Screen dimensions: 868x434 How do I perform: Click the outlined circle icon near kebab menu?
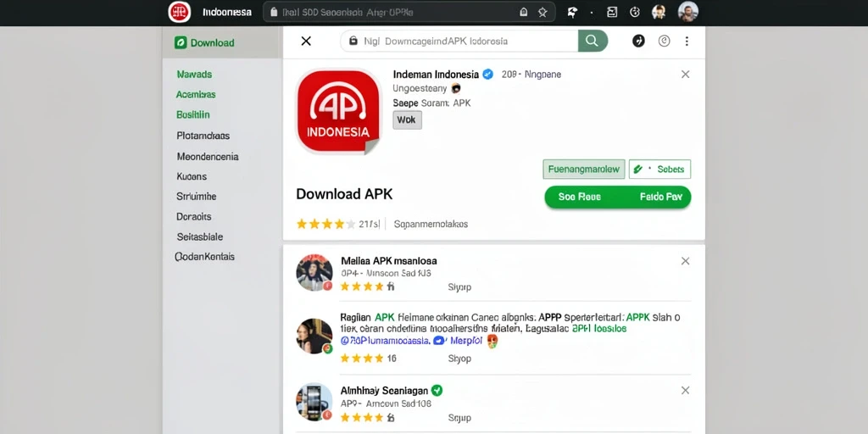pyautogui.click(x=665, y=41)
